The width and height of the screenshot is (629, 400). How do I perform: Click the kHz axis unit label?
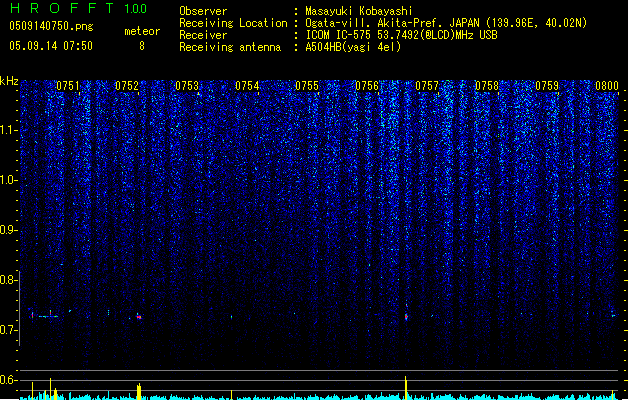point(9,81)
